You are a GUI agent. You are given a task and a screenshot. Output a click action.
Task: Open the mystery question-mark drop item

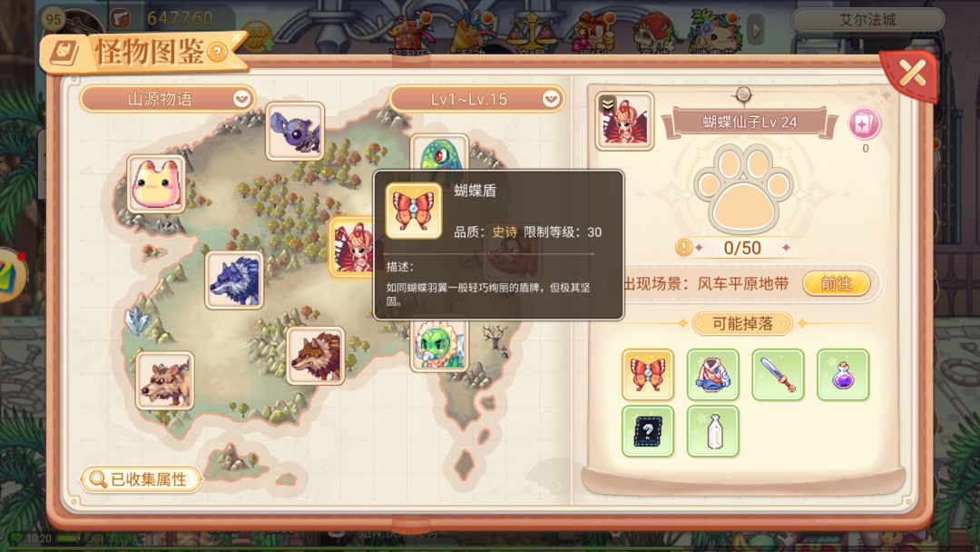coord(648,430)
